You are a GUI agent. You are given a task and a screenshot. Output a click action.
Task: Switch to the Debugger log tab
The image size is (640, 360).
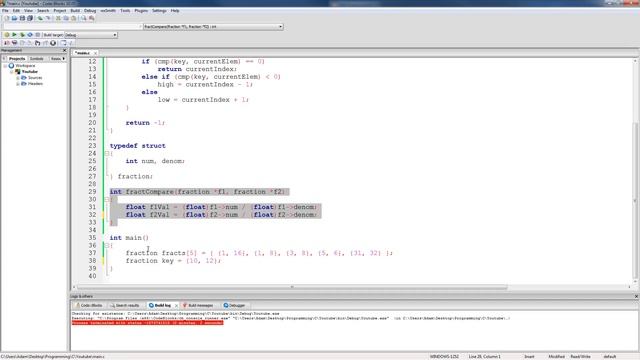[234, 305]
